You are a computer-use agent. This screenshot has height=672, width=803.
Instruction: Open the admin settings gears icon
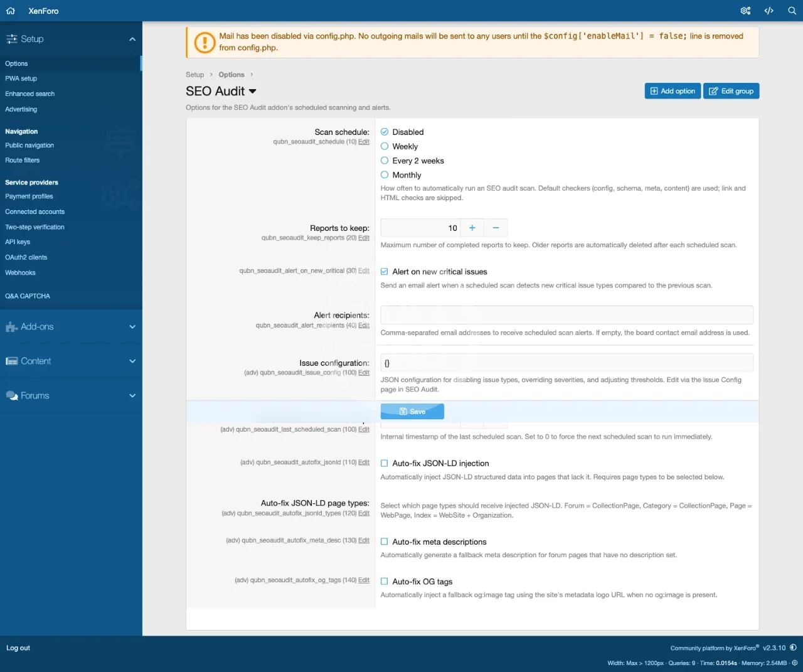coord(745,11)
